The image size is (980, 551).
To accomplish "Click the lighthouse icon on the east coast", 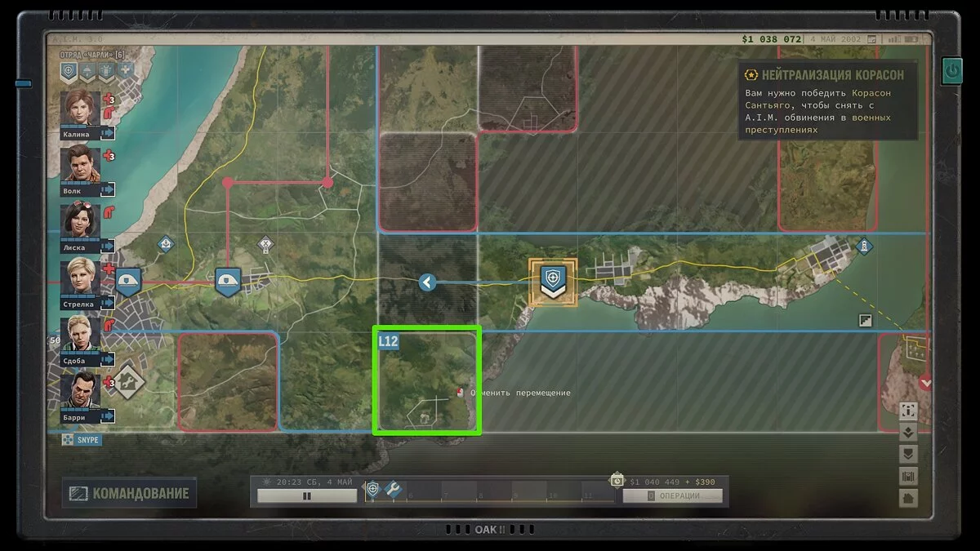I will pos(863,245).
